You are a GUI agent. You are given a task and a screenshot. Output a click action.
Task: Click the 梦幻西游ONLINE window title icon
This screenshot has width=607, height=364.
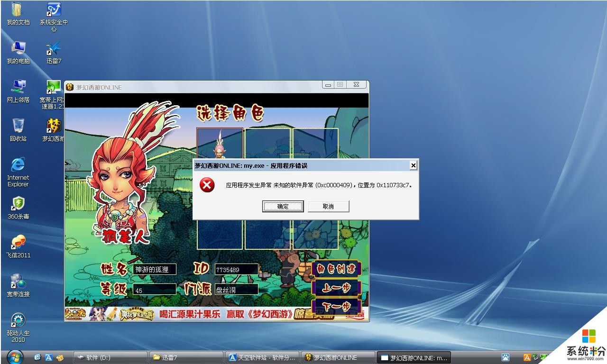(70, 87)
